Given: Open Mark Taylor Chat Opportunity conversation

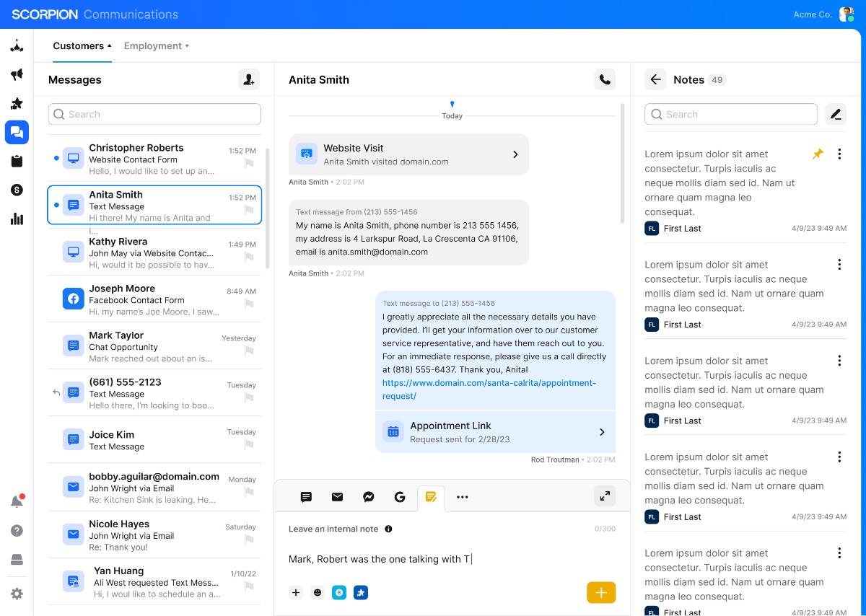Looking at the screenshot, I should tap(154, 347).
